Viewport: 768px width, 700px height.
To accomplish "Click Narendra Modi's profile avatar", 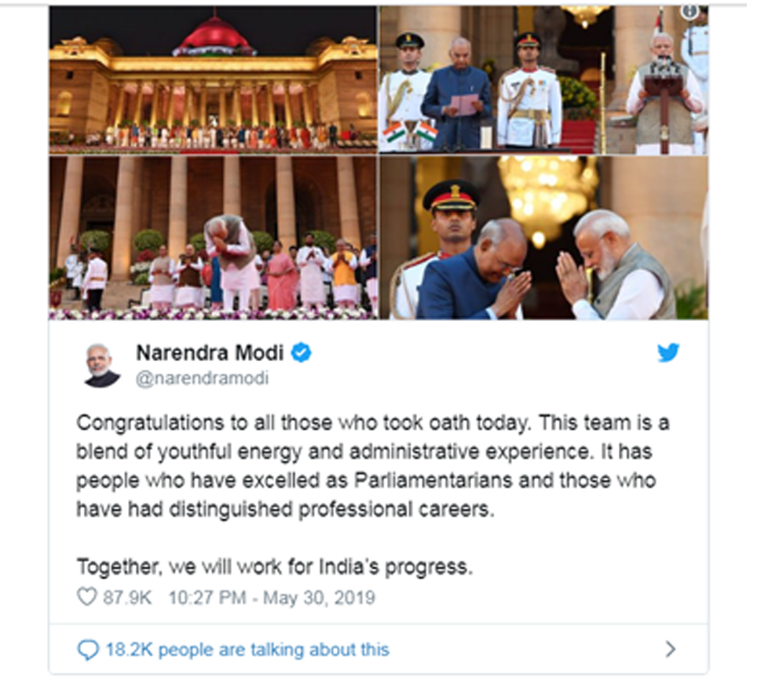I will (102, 365).
